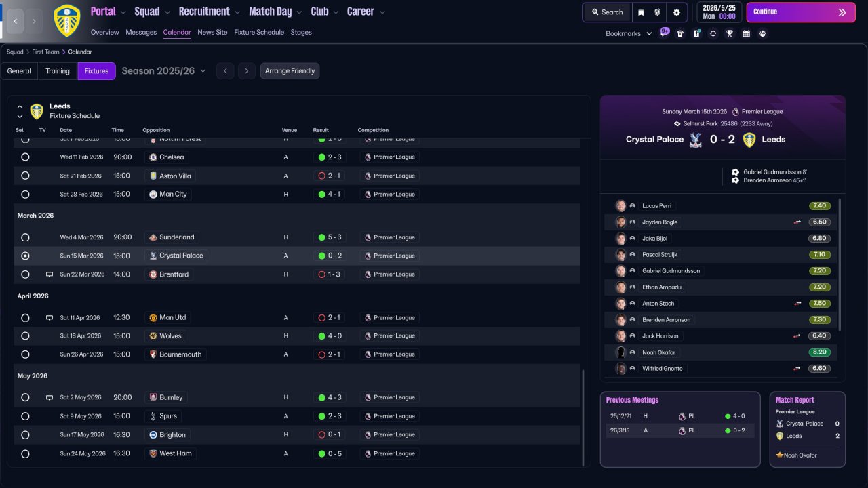Click the West Ham opposition name
The width and height of the screenshot is (868, 488).
(175, 453)
